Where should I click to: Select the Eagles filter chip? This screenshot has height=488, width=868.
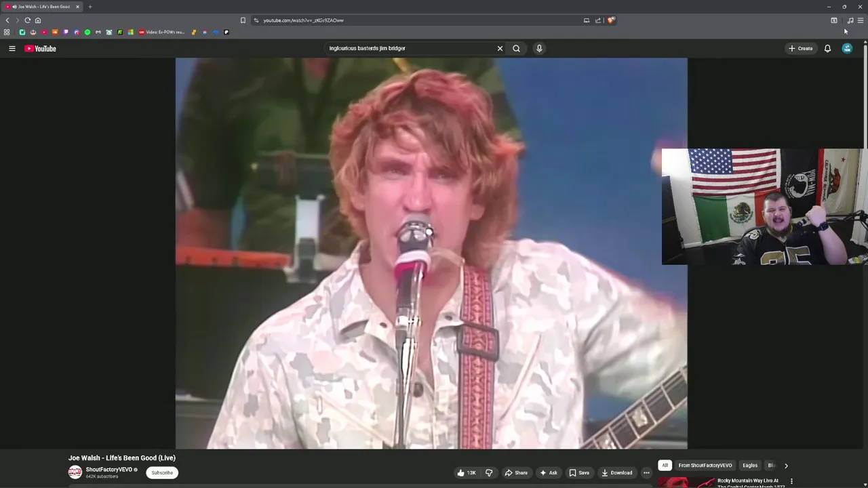[750, 466]
